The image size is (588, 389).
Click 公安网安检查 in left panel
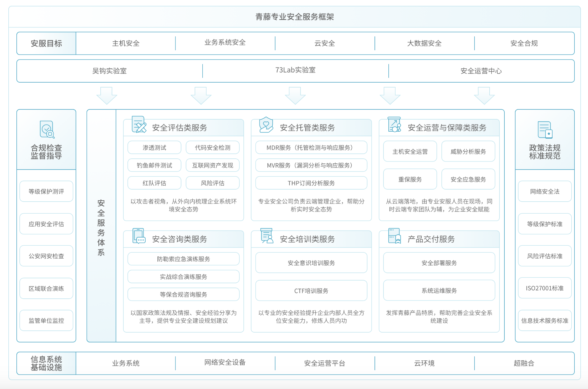(x=46, y=256)
